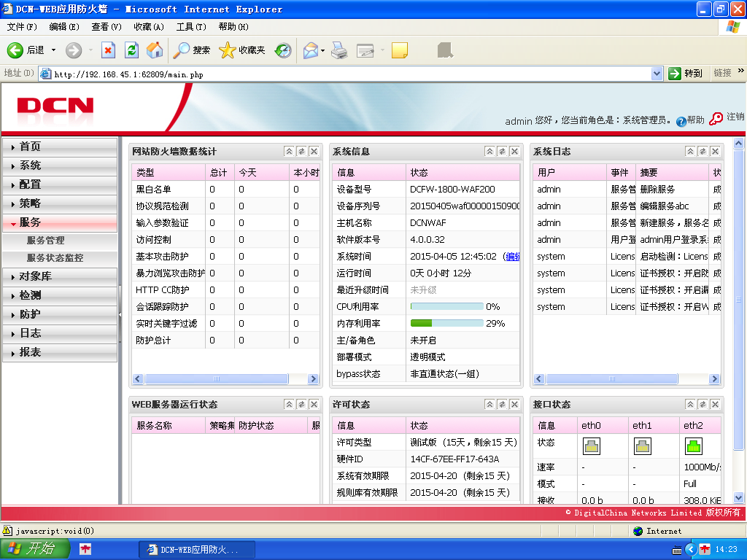Open the 编辑(E) menu
This screenshot has height=560, width=747.
[64, 27]
